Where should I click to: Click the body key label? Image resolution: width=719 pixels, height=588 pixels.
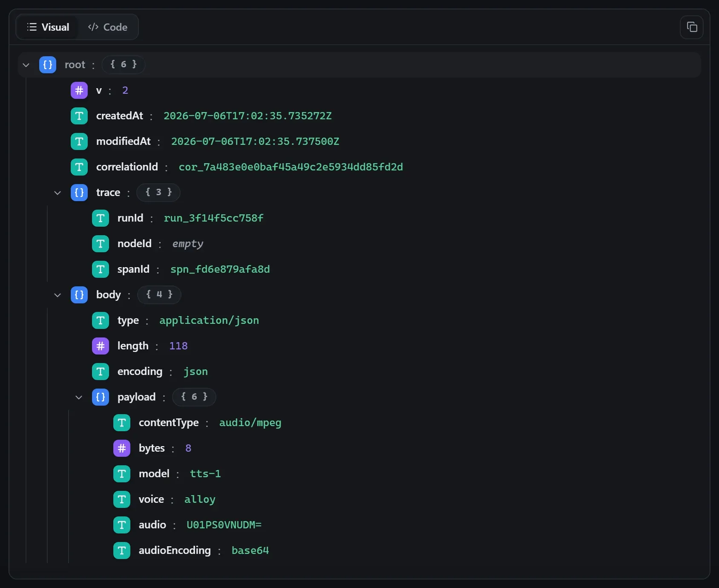pos(109,295)
